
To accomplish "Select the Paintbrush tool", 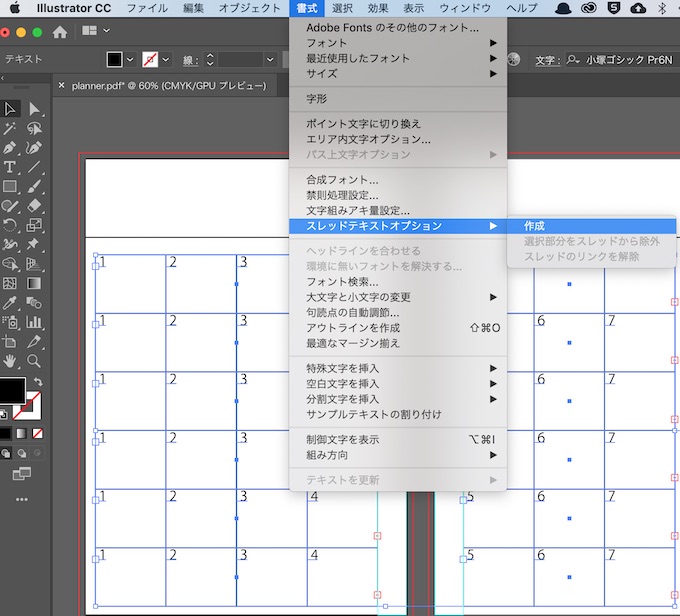I will click(x=35, y=187).
